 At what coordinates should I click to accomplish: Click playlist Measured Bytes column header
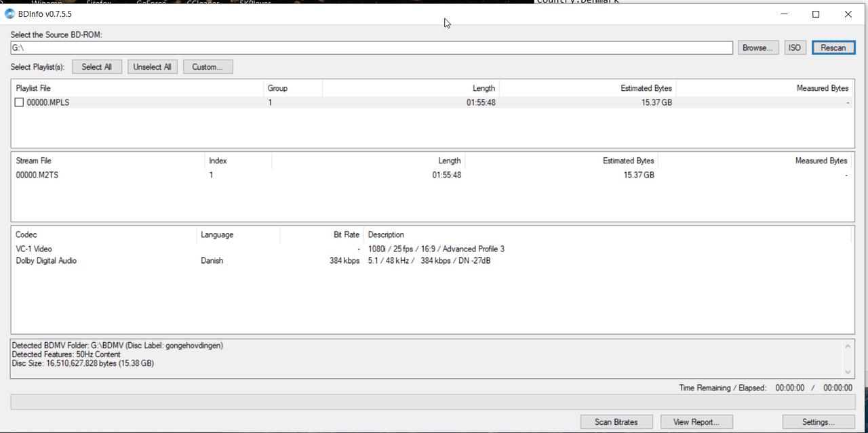pos(765,88)
